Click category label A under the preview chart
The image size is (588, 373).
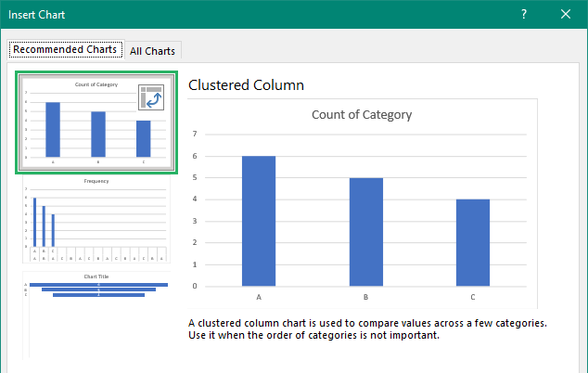tap(259, 297)
